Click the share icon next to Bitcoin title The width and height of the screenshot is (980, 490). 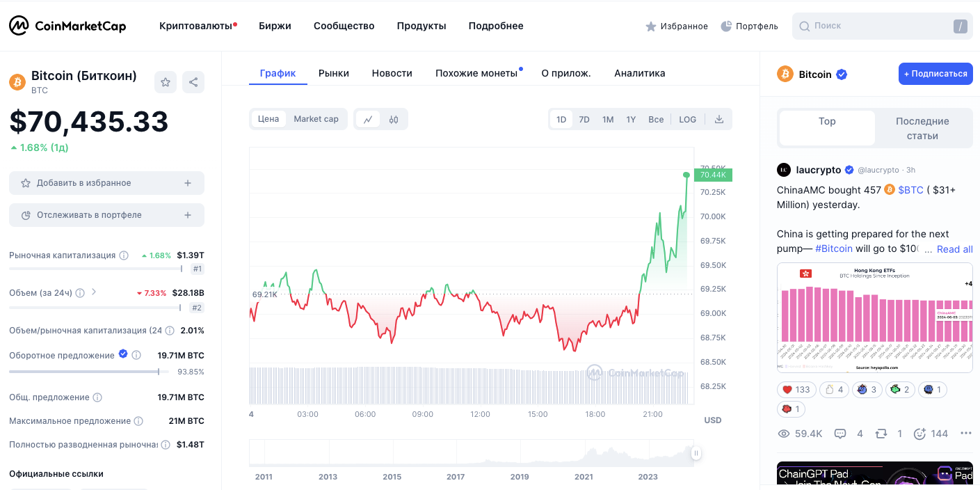pyautogui.click(x=193, y=82)
